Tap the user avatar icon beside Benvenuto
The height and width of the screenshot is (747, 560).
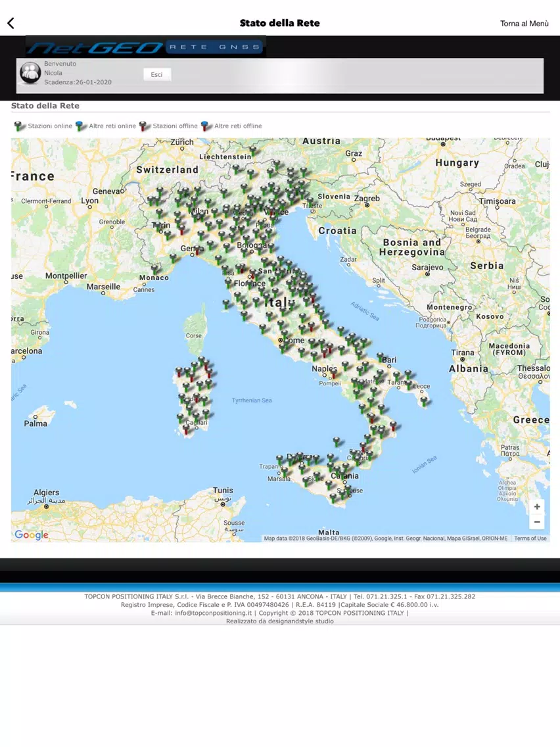tap(30, 72)
